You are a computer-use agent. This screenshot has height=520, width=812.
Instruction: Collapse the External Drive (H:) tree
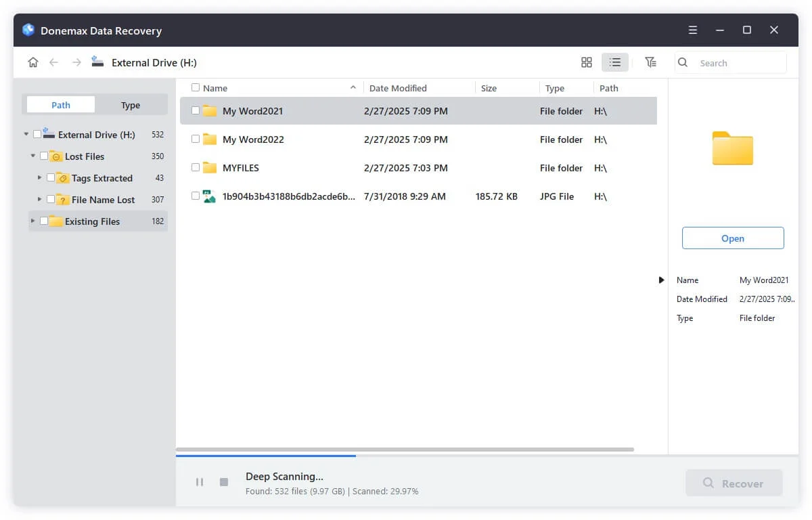pyautogui.click(x=25, y=134)
